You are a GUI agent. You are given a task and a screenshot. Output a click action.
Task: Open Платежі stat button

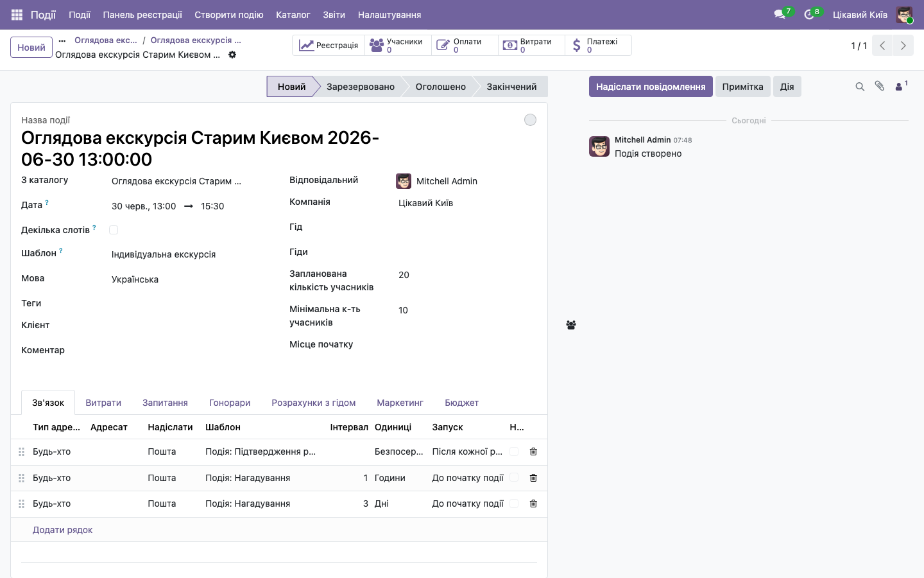[x=599, y=45]
